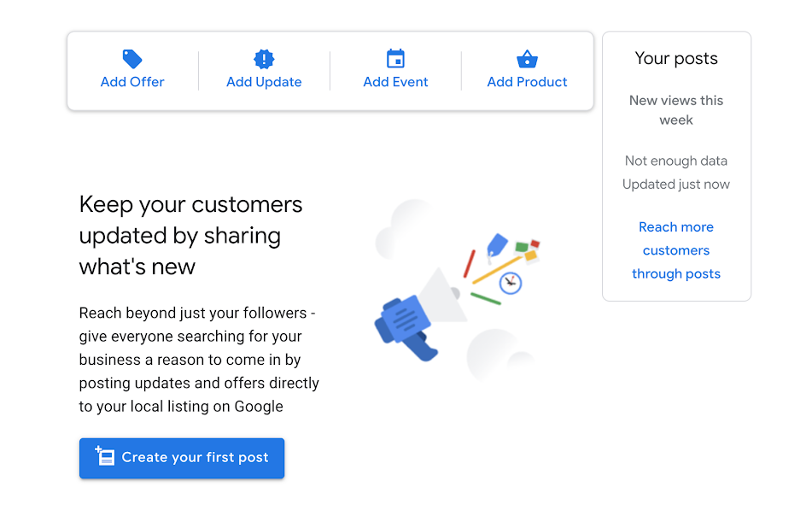Click the post icon in Create button
This screenshot has height=522, width=812.
(x=104, y=456)
